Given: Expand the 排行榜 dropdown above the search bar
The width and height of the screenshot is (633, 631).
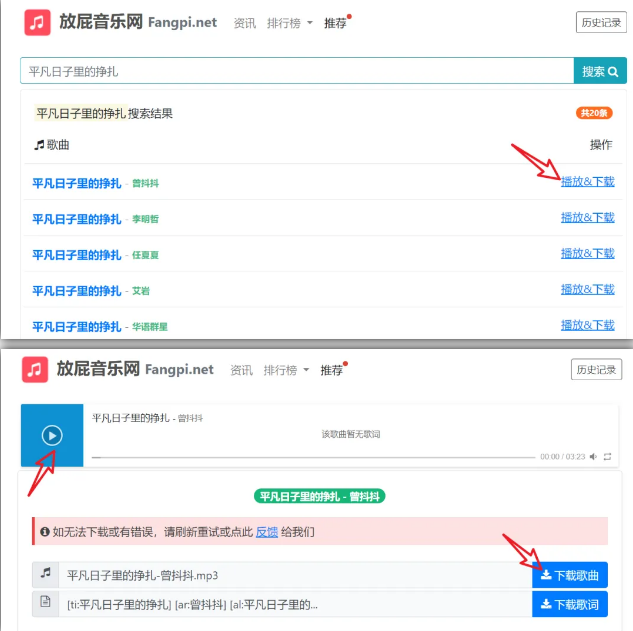Looking at the screenshot, I should point(290,22).
